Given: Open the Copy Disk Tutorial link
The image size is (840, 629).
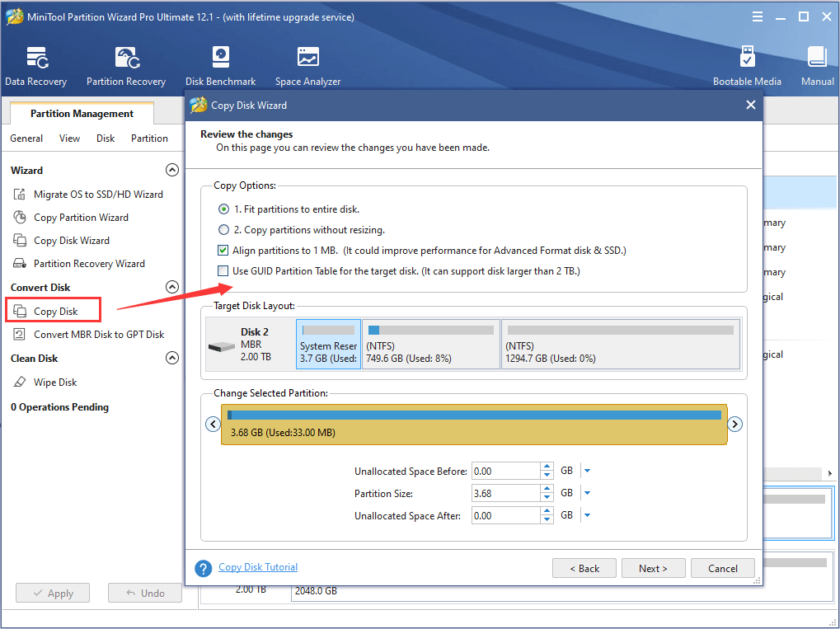Looking at the screenshot, I should (x=258, y=567).
